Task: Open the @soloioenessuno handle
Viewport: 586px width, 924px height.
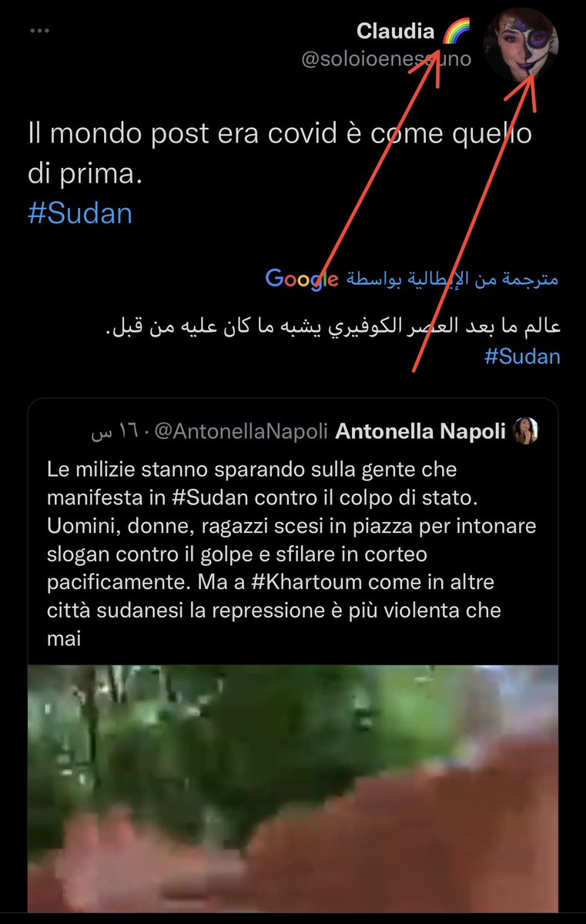Action: click(x=387, y=59)
